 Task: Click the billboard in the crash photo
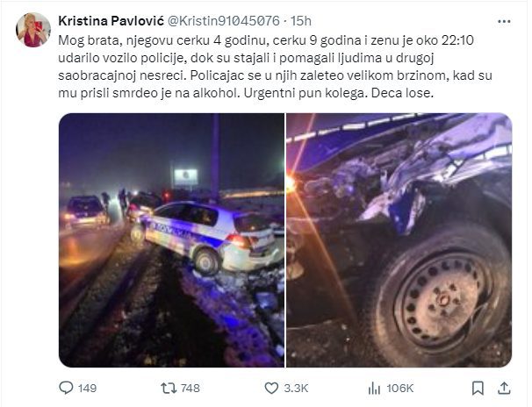click(x=185, y=176)
